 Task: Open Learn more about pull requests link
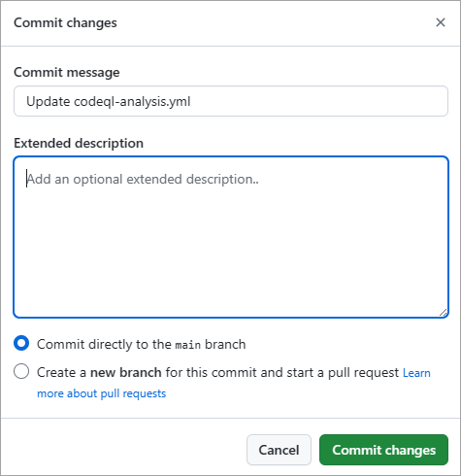click(x=234, y=383)
